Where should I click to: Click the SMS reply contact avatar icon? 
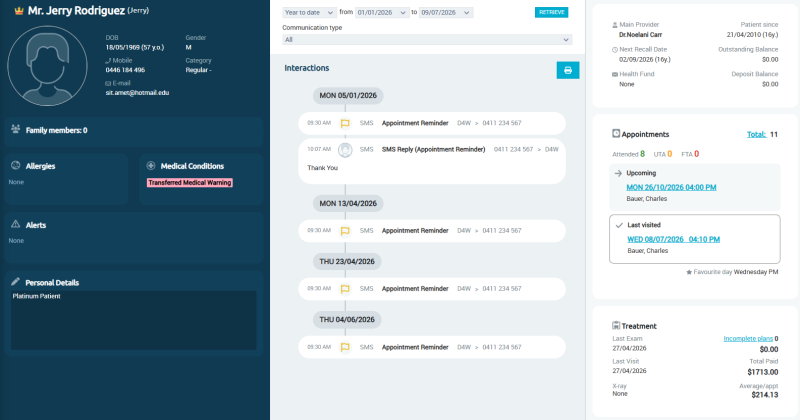pyautogui.click(x=345, y=150)
